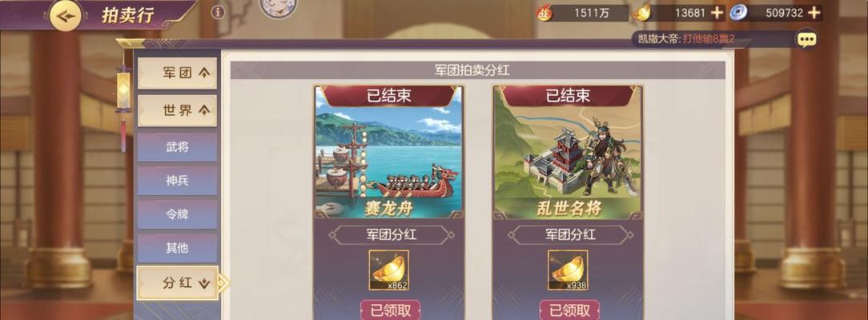This screenshot has height=320, width=868.
Task: Click the red battle power icon
Action: [545, 13]
